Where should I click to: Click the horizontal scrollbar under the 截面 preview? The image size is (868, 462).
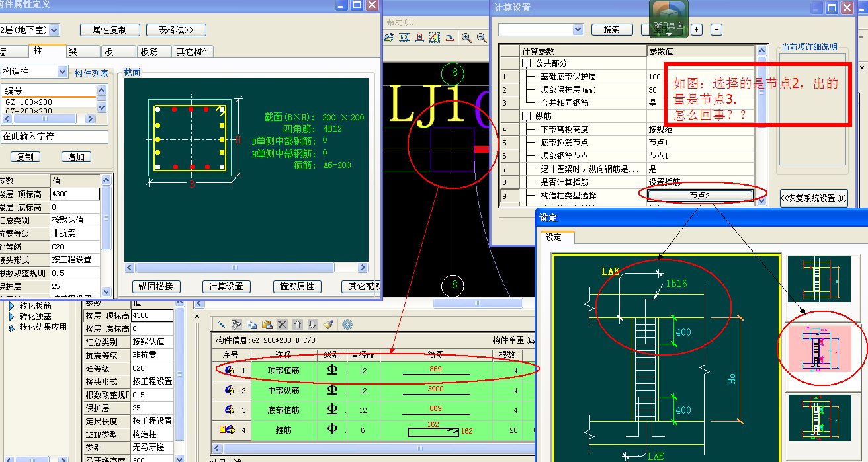point(246,268)
